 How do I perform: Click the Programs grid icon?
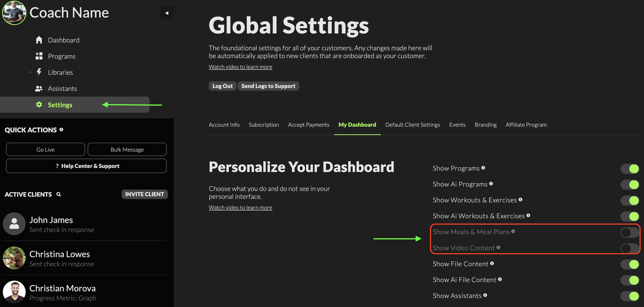pos(39,56)
